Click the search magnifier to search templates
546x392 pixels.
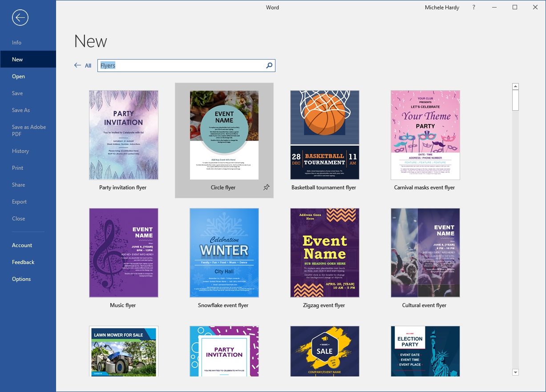pyautogui.click(x=269, y=65)
